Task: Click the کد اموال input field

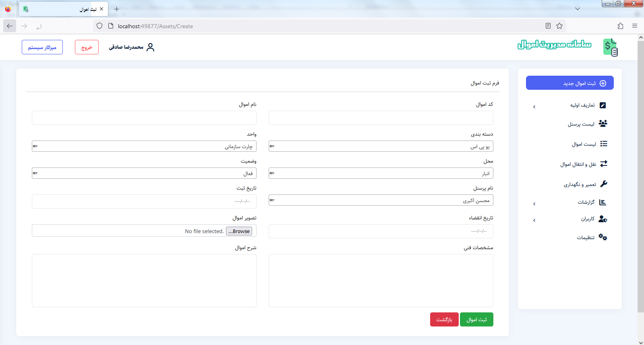Action: [x=381, y=118]
